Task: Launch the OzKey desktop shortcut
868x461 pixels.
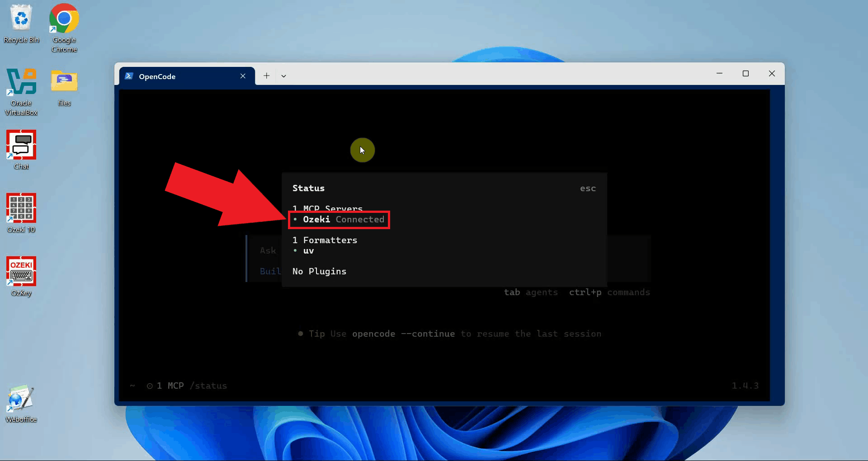Action: click(21, 276)
